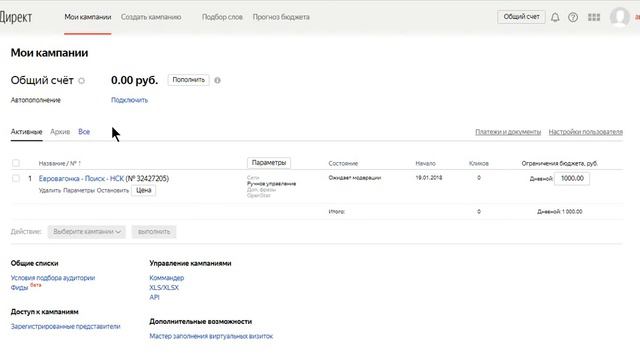Click the user avatar icon
This screenshot has width=640, height=360.
click(620, 17)
